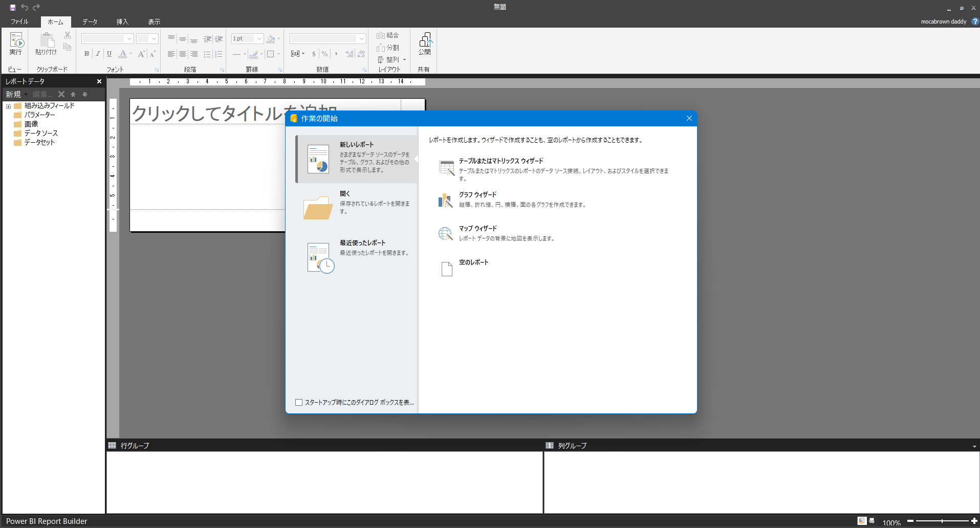Open the 1 pt border width dropdown
The width and height of the screenshot is (980, 528).
(x=247, y=39)
